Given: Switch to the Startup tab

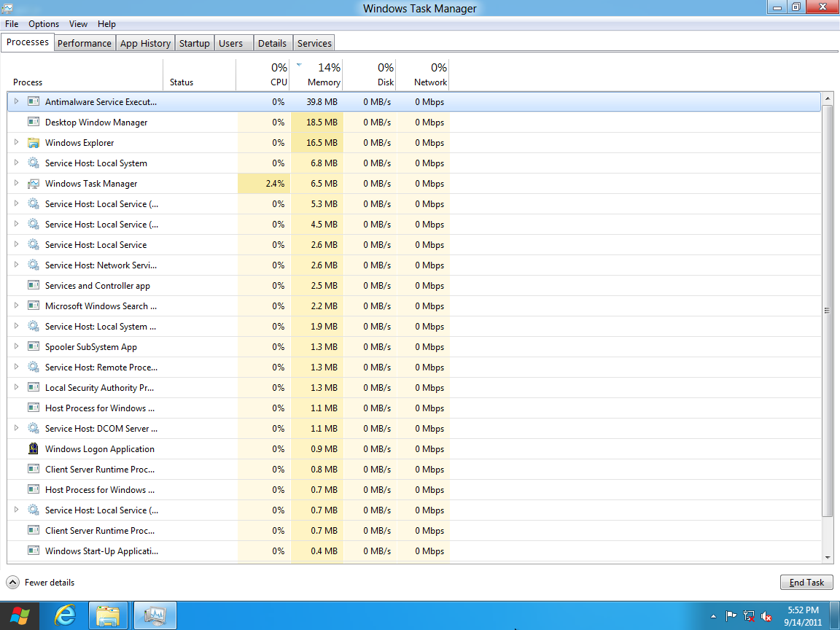Looking at the screenshot, I should 195,44.
